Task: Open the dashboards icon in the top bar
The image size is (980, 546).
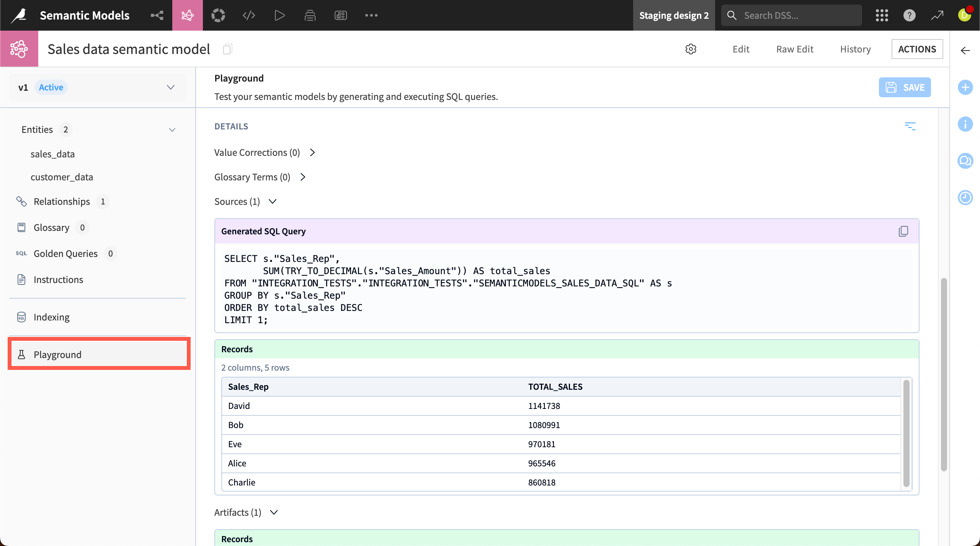Action: [340, 15]
